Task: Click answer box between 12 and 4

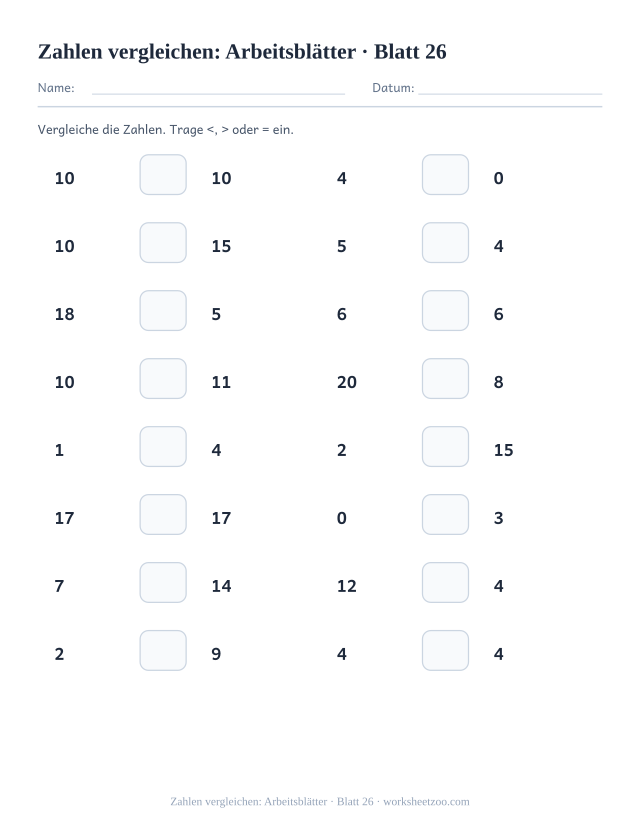Action: click(x=445, y=583)
